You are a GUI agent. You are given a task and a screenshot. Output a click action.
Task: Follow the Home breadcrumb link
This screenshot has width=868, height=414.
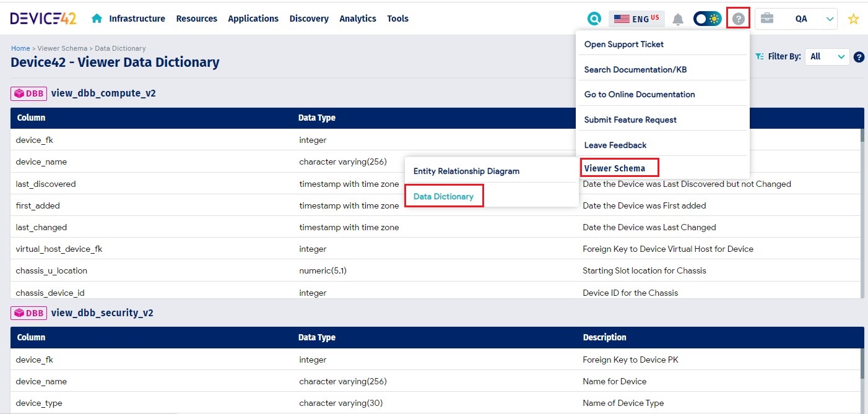point(20,48)
